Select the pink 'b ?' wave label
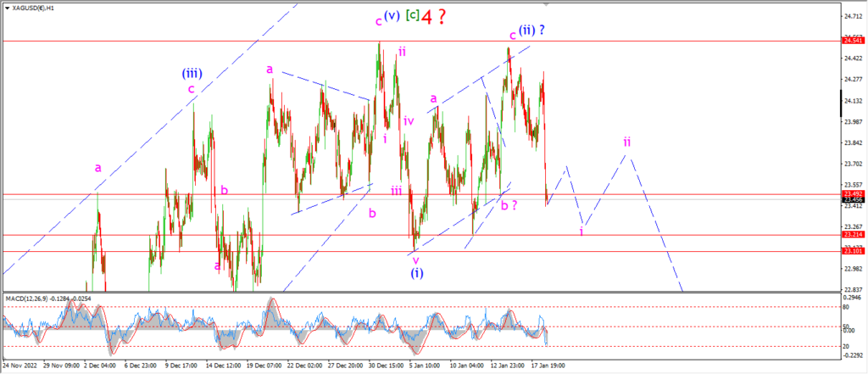 pos(509,205)
